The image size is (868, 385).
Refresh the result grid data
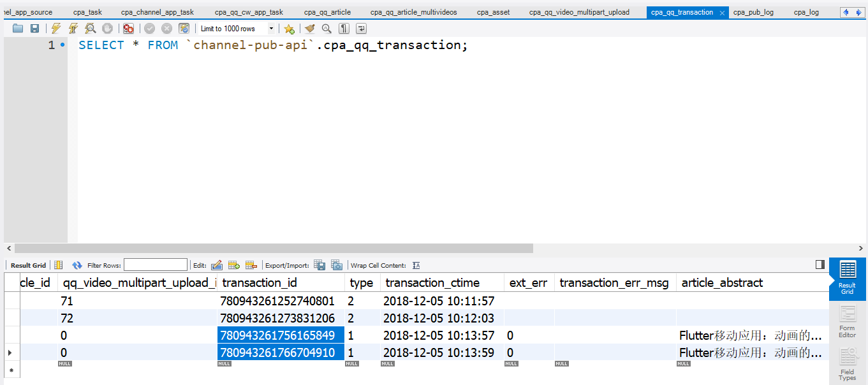coord(77,265)
